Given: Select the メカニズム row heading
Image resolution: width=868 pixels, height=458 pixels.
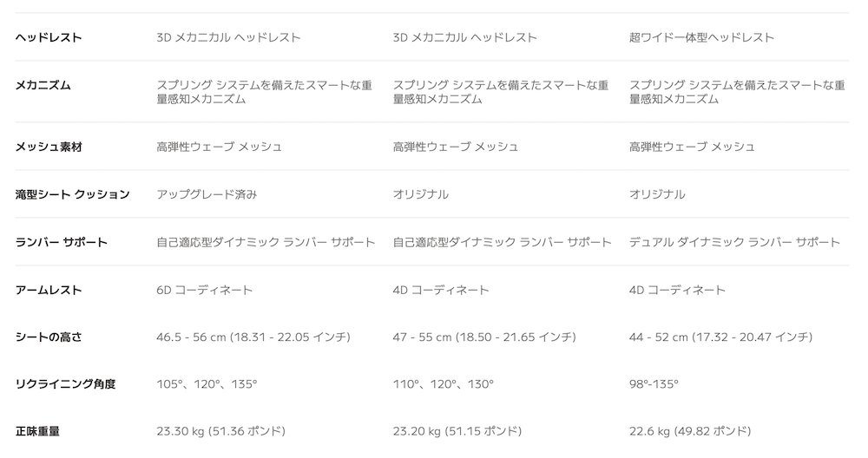Looking at the screenshot, I should click(x=43, y=85).
